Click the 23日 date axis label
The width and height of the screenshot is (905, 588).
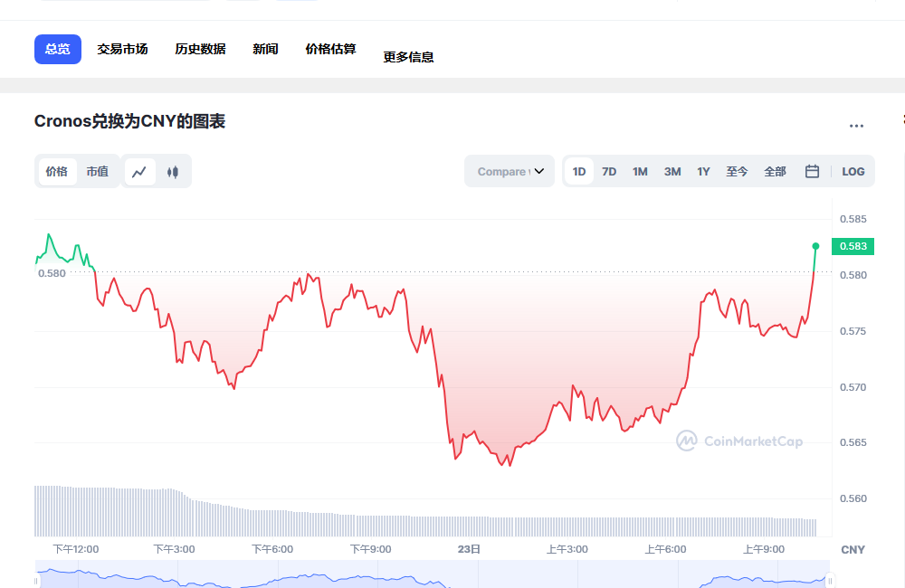coord(469,549)
